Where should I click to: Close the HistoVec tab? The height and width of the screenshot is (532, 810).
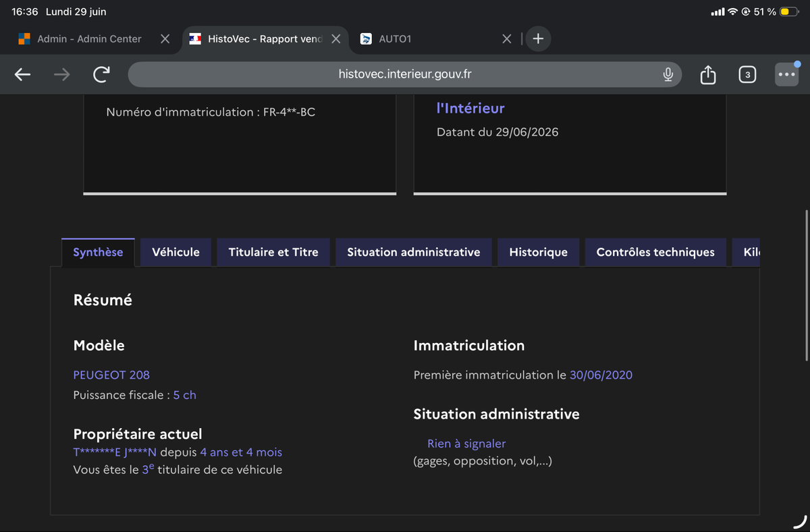tap(335, 39)
